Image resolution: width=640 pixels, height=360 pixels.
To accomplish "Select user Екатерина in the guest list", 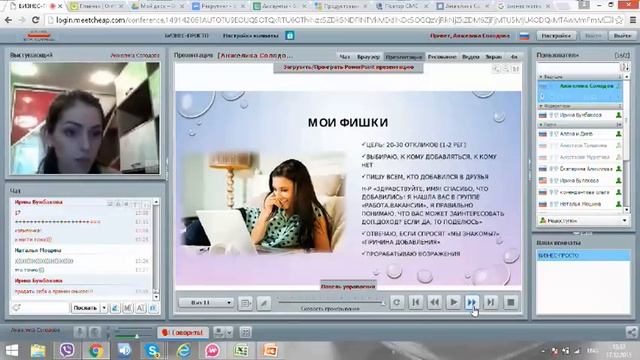I will (x=580, y=169).
